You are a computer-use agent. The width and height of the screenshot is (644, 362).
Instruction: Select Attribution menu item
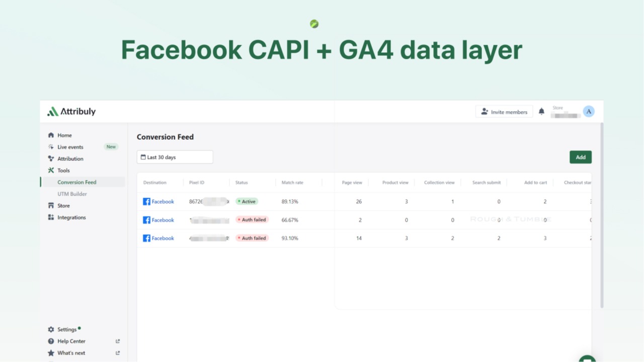[x=70, y=159]
